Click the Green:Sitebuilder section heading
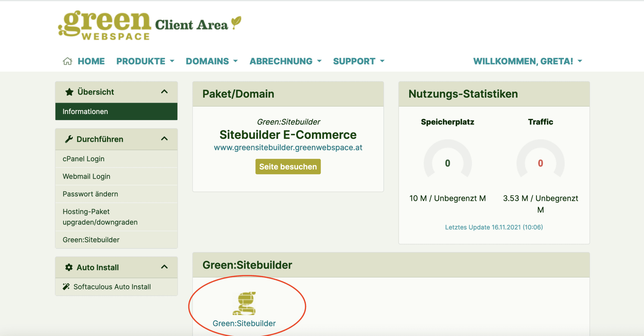Image resolution: width=644 pixels, height=336 pixels. click(x=248, y=265)
